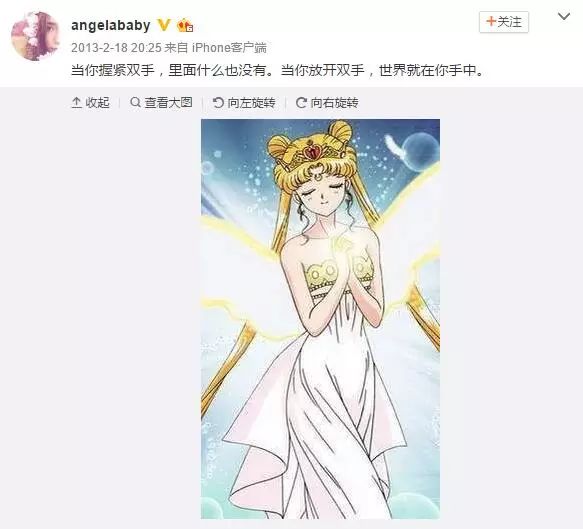Image resolution: width=583 pixels, height=529 pixels.
Task: Rotate the image left with 向左旋转
Action: tap(244, 103)
